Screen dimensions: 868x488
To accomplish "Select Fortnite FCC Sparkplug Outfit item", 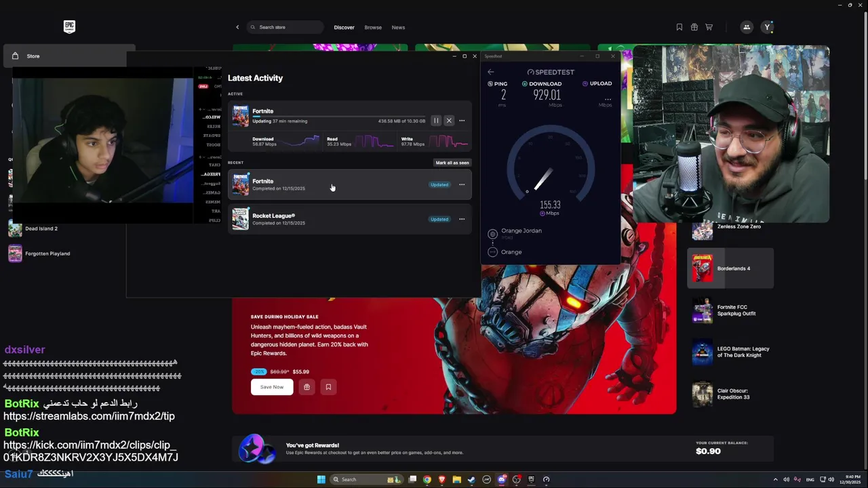I will (x=730, y=310).
